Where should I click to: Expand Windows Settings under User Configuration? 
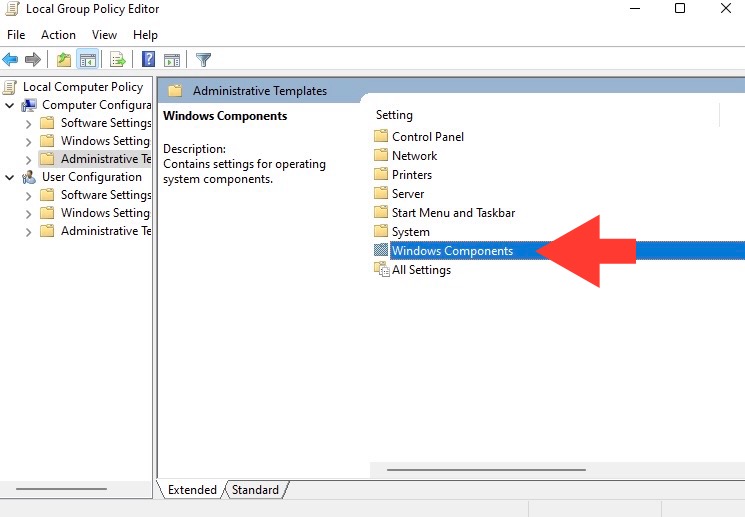click(29, 214)
